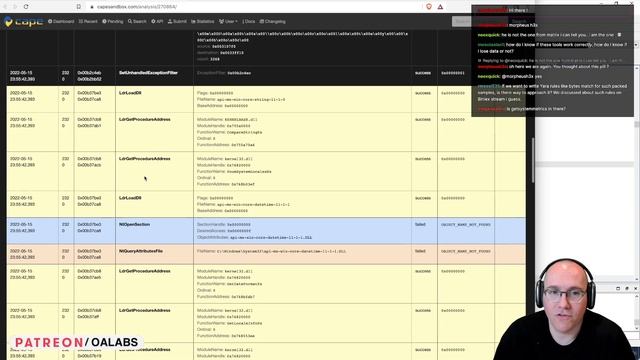The width and height of the screenshot is (640, 360).
Task: Click the ObjectAttributes value in NtOpenSection row
Action: [271, 238]
